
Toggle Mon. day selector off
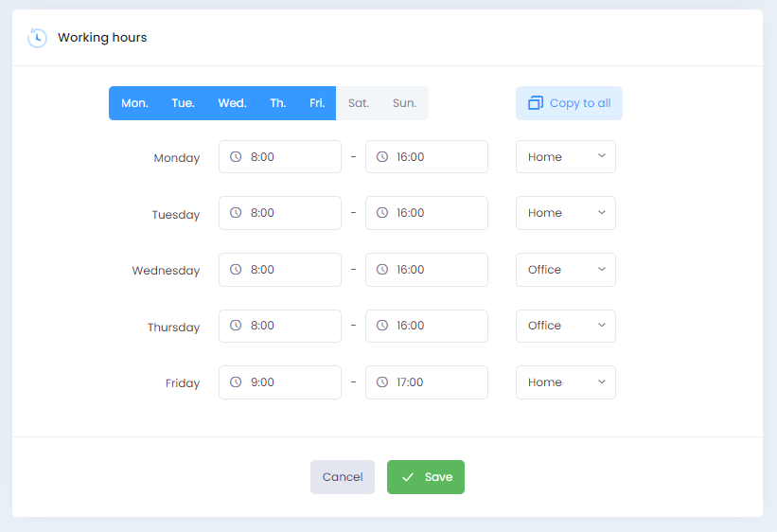pos(134,103)
